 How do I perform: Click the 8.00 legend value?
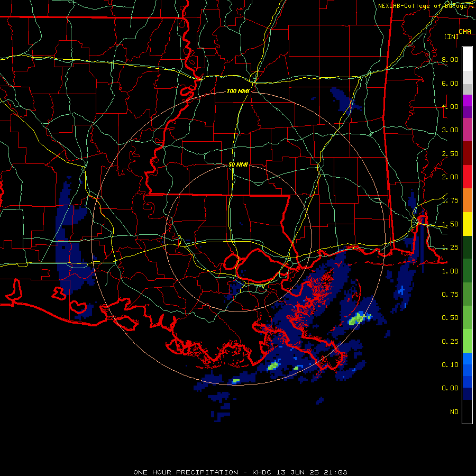450,59
